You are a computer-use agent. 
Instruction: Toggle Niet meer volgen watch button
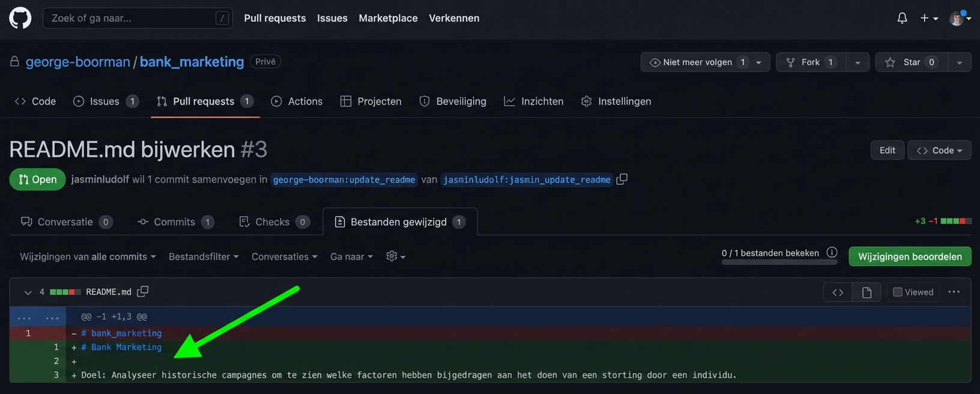697,62
